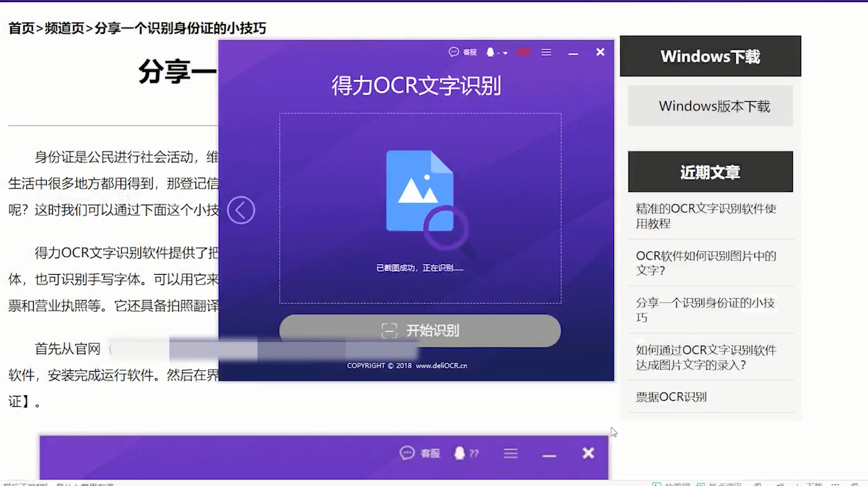Image resolution: width=868 pixels, height=486 pixels.
Task: Open sidebar article 分享一个识别身份证的小技巧
Action: point(706,310)
